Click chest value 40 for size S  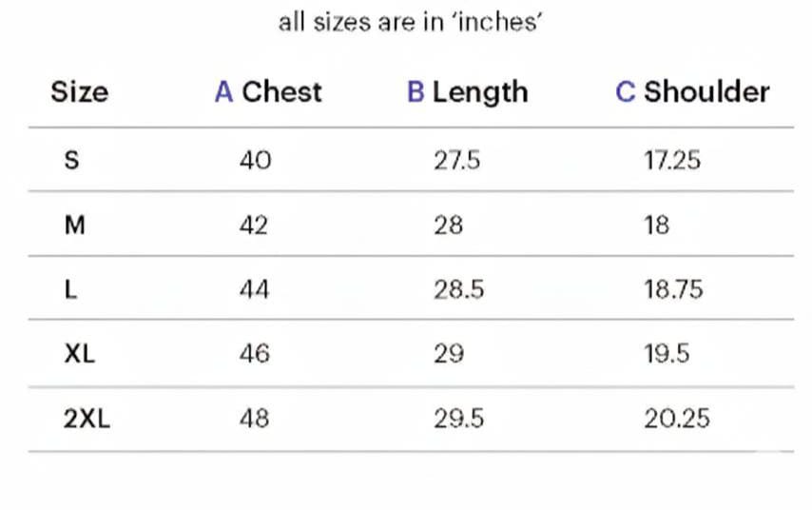[255, 160]
